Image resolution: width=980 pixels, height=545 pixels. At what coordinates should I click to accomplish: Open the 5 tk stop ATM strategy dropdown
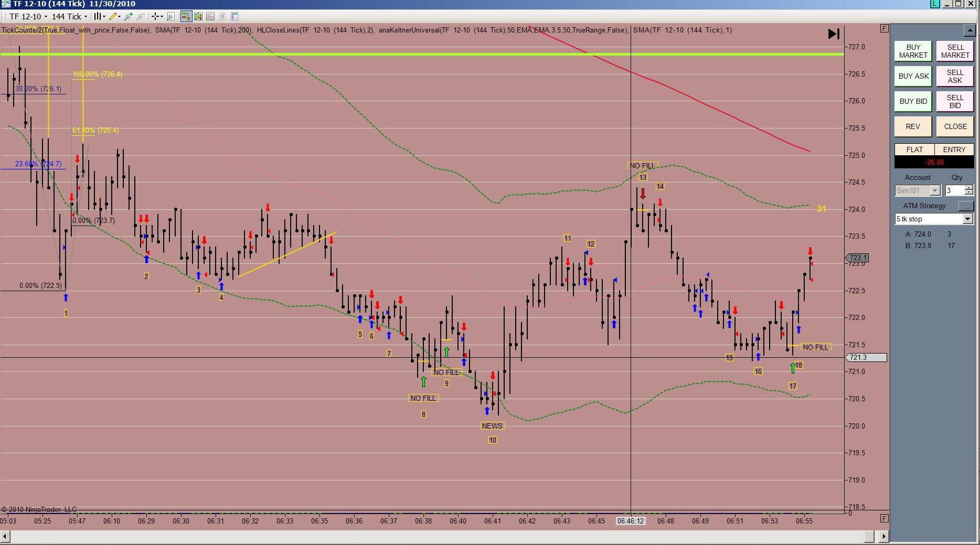tap(934, 219)
